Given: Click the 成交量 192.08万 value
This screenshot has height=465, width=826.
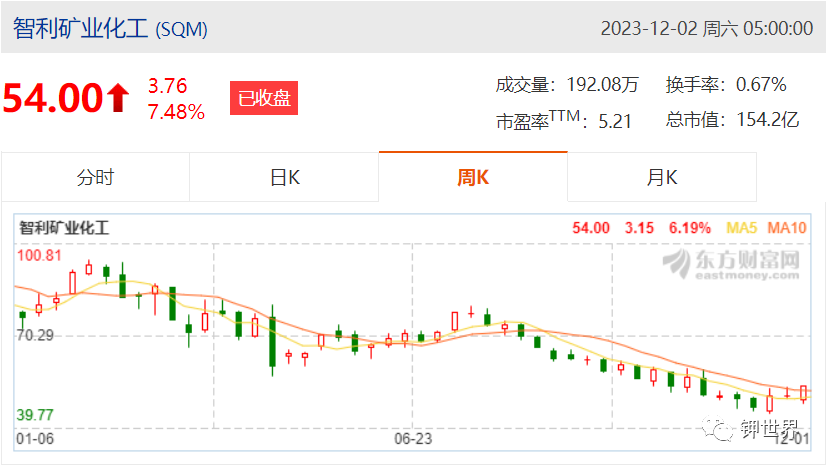Looking at the screenshot, I should coord(602,84).
